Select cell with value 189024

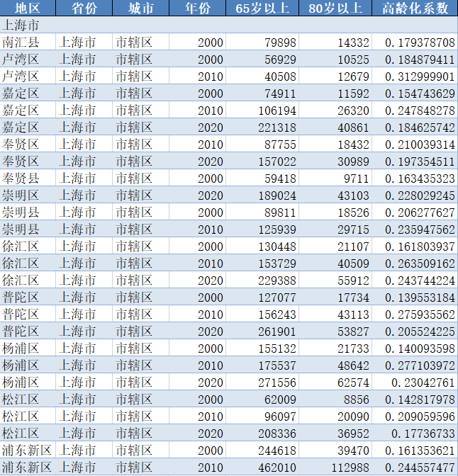(262, 195)
